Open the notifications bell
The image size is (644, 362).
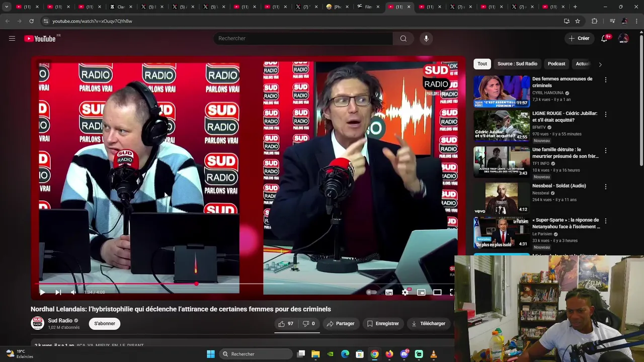tap(604, 38)
